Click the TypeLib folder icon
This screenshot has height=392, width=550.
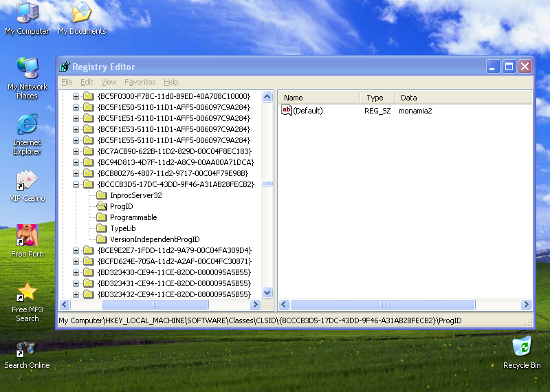click(101, 228)
